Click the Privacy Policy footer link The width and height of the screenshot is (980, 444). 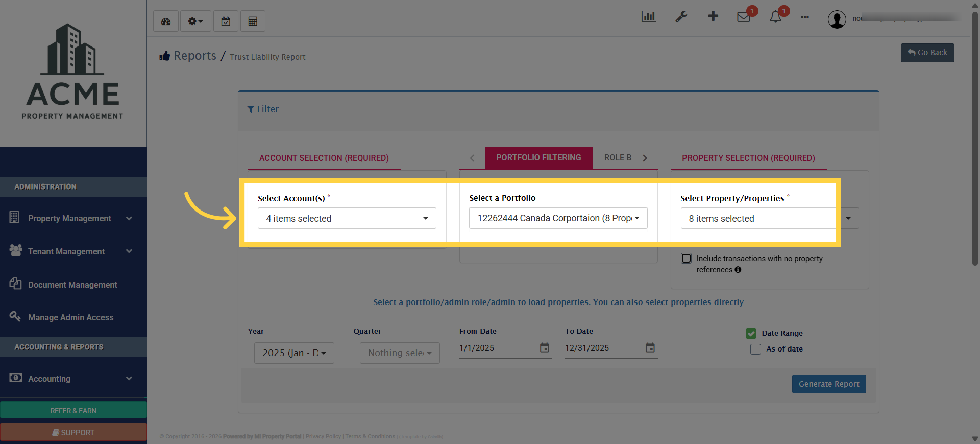pyautogui.click(x=323, y=437)
